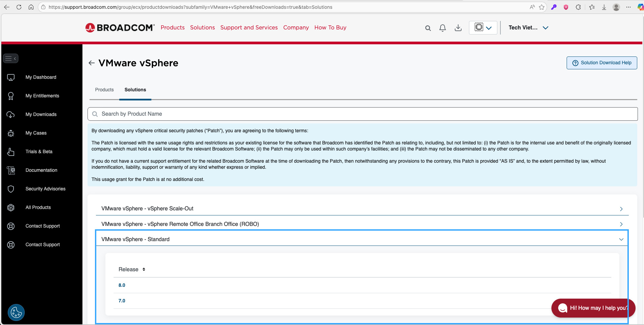Image resolution: width=644 pixels, height=325 pixels.
Task: Open Support and Services menu
Action: (x=249, y=28)
